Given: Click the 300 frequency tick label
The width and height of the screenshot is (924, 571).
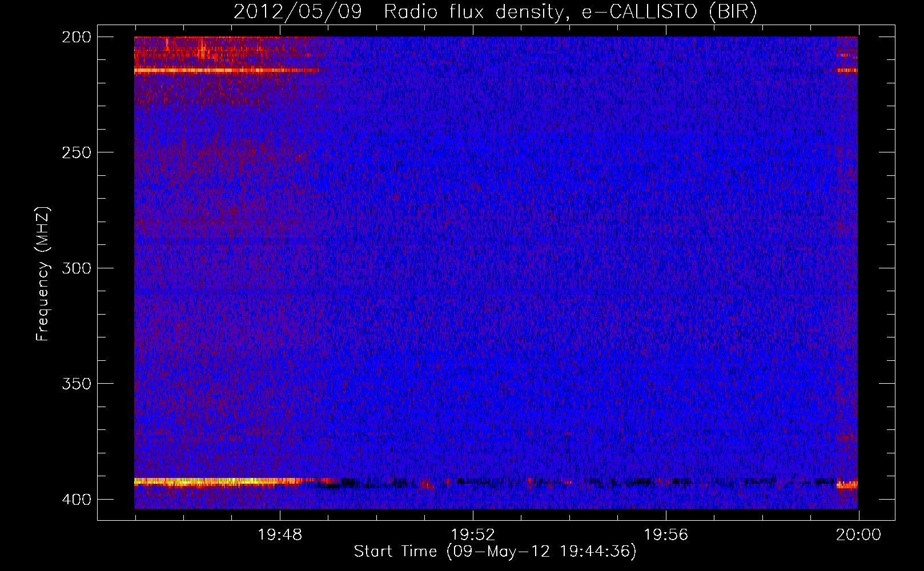Looking at the screenshot, I should pos(76,268).
